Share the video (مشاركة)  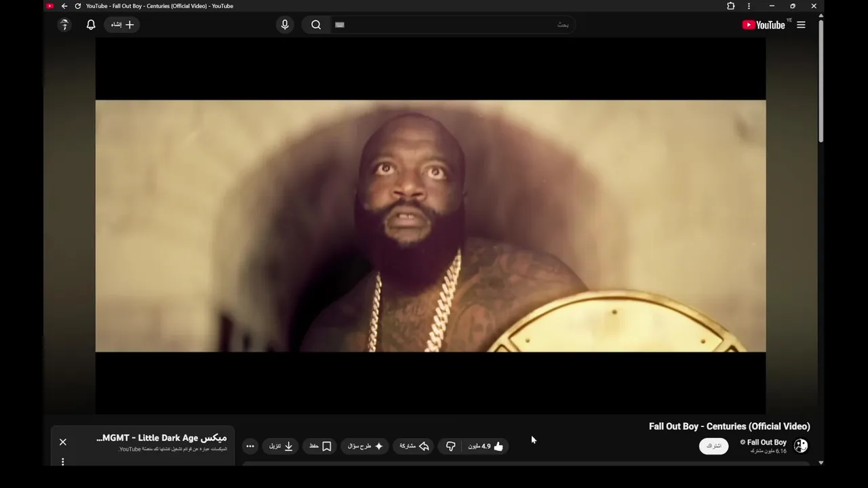tap(414, 446)
